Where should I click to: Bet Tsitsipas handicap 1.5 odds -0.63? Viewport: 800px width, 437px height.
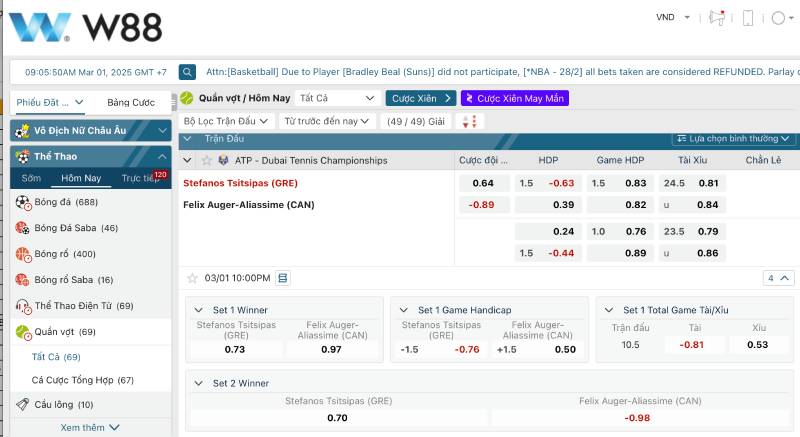(548, 183)
